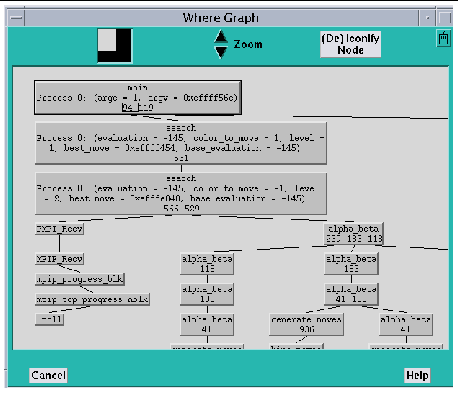Click the Zoom label

coord(248,44)
